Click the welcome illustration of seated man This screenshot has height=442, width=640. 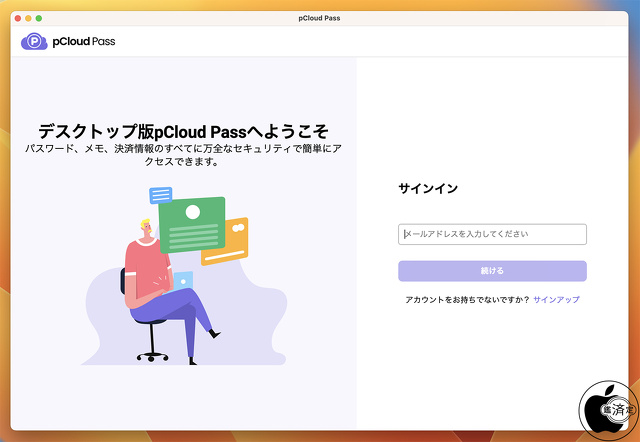[x=184, y=276]
